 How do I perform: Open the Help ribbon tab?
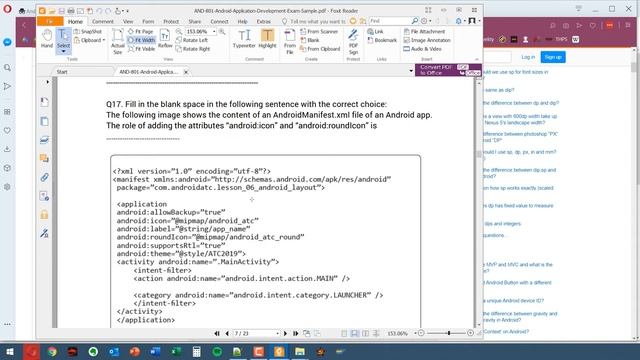(x=242, y=21)
